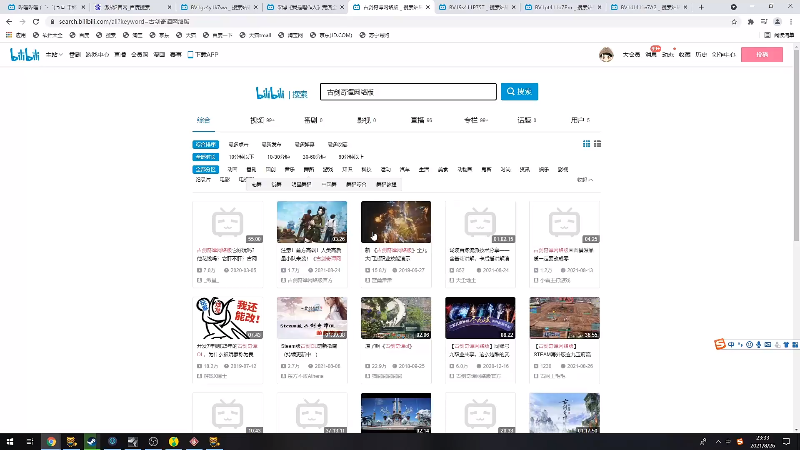Open Steam from the taskbar
Viewport: 800px width, 450px height.
91,441
